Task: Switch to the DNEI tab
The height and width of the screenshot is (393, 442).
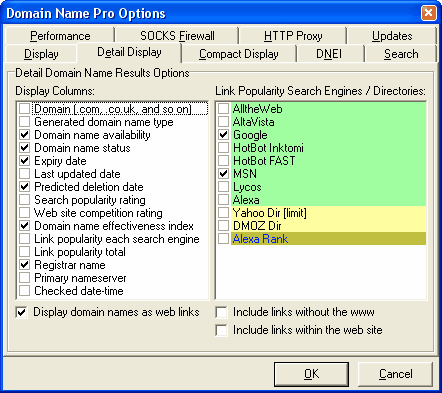Action: (329, 54)
